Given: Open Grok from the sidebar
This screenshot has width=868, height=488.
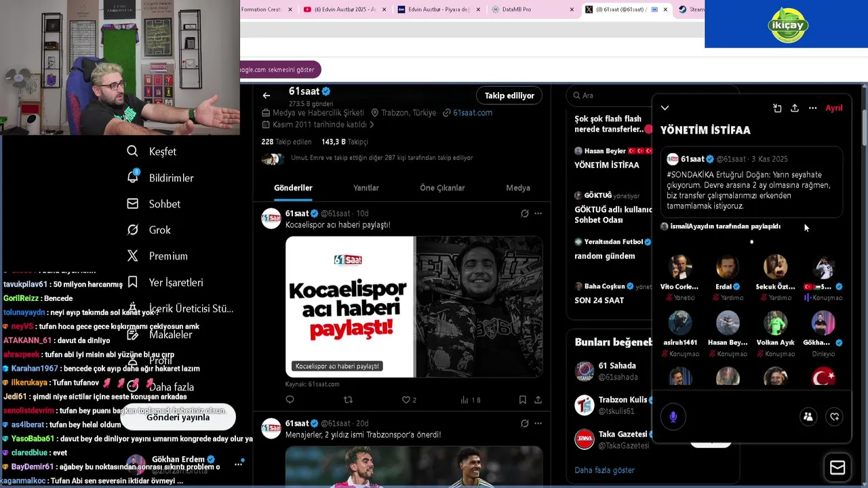Looking at the screenshot, I should pyautogui.click(x=149, y=230).
